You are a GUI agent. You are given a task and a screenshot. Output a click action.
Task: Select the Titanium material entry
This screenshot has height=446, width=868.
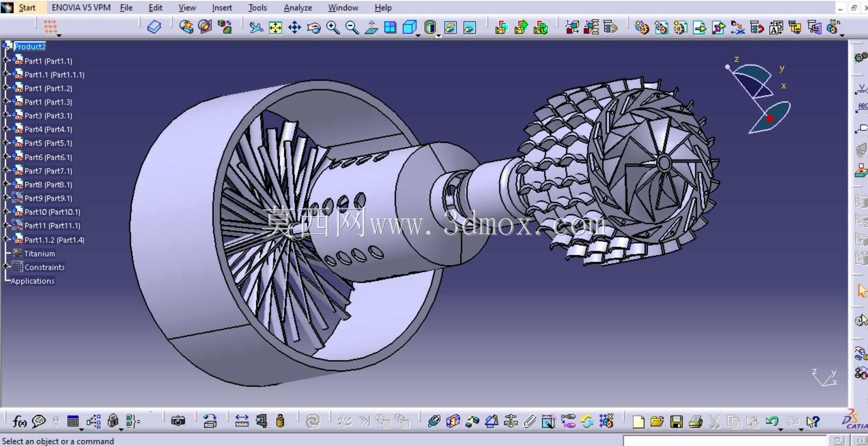pos(40,253)
